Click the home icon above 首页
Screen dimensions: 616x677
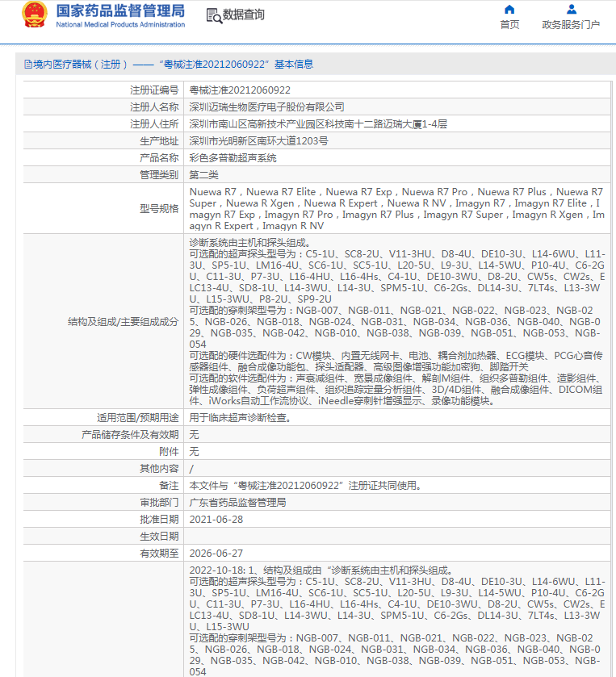tap(509, 10)
